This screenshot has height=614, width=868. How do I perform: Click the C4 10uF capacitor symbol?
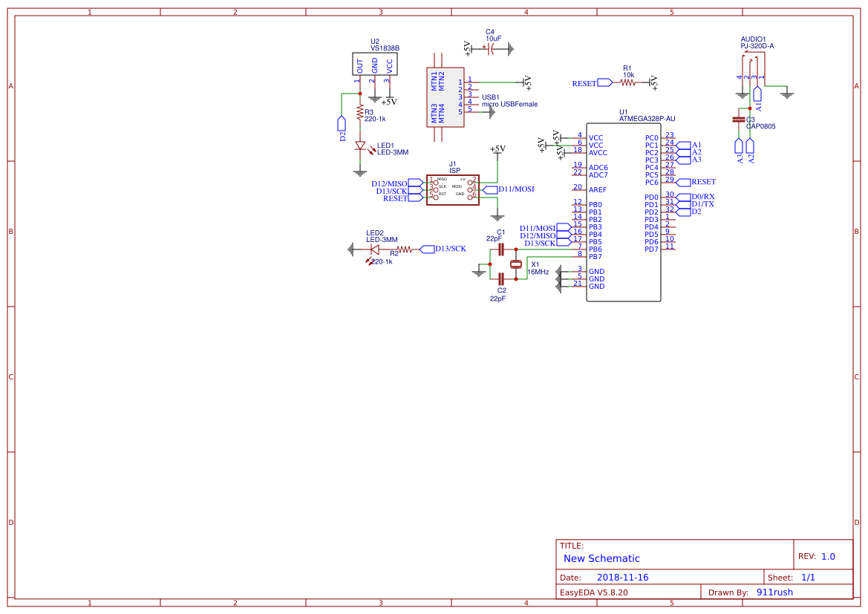(x=490, y=49)
